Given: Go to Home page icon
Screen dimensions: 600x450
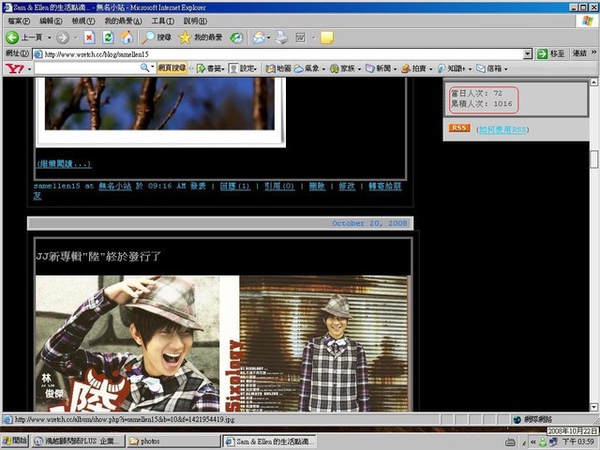Looking at the screenshot, I should click(x=126, y=37).
